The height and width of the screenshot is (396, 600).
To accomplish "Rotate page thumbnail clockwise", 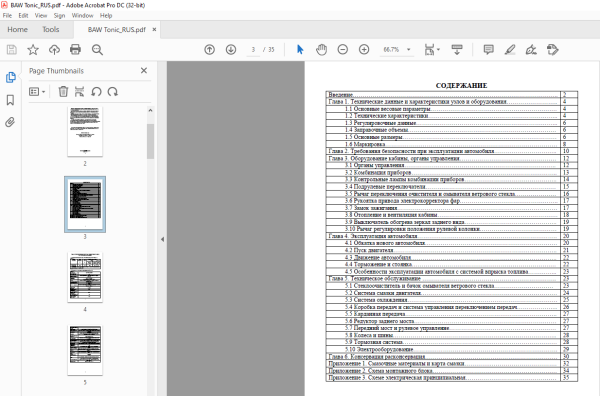I will pyautogui.click(x=112, y=91).
